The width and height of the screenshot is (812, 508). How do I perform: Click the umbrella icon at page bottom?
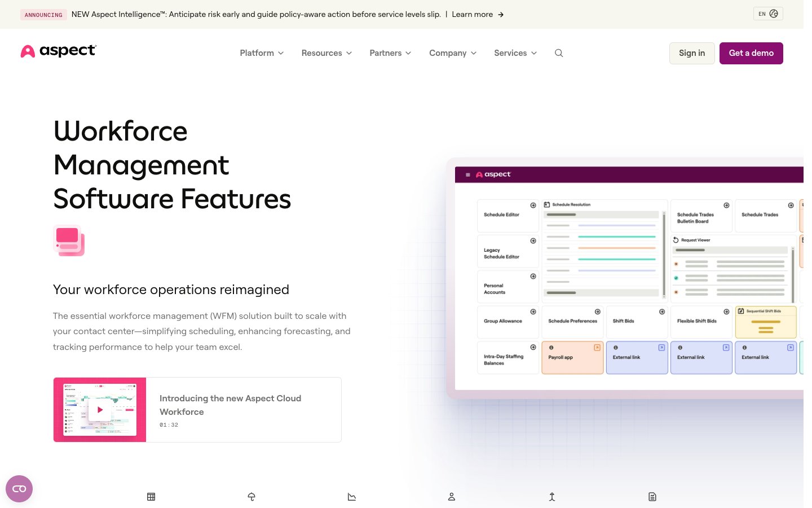pos(251,497)
